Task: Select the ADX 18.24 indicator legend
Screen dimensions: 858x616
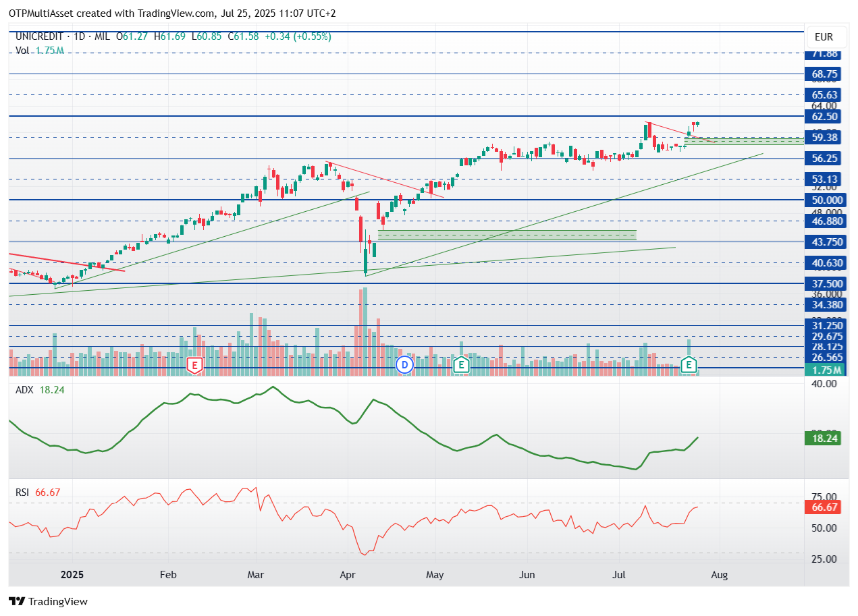Action: (x=40, y=390)
